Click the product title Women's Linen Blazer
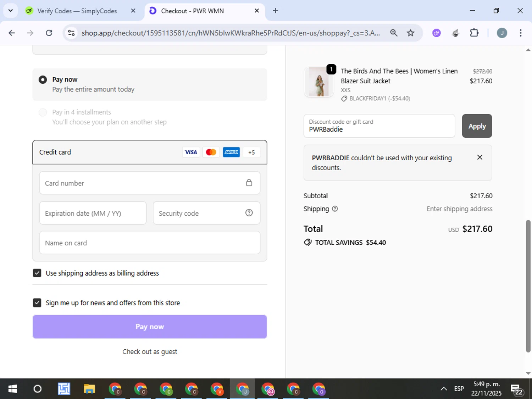The width and height of the screenshot is (532, 399). click(399, 76)
